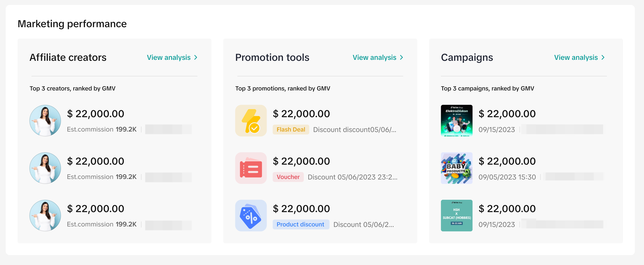Select the Flash Deal tag label
Image resolution: width=644 pixels, height=265 pixels.
click(x=290, y=129)
